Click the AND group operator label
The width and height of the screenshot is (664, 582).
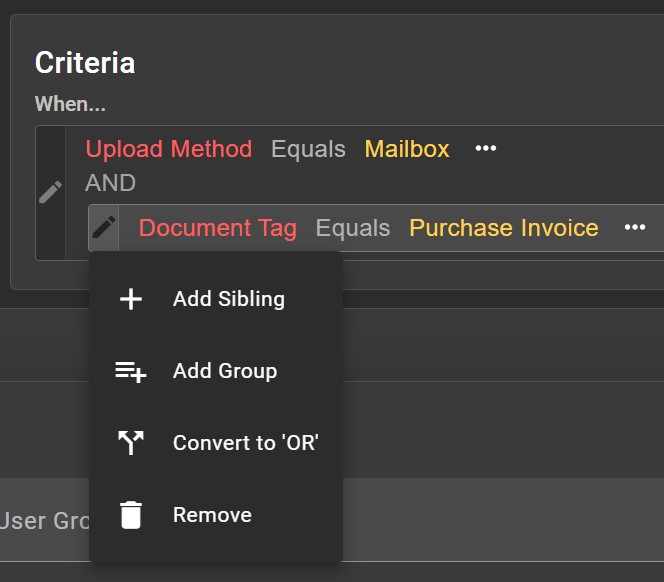click(x=111, y=183)
